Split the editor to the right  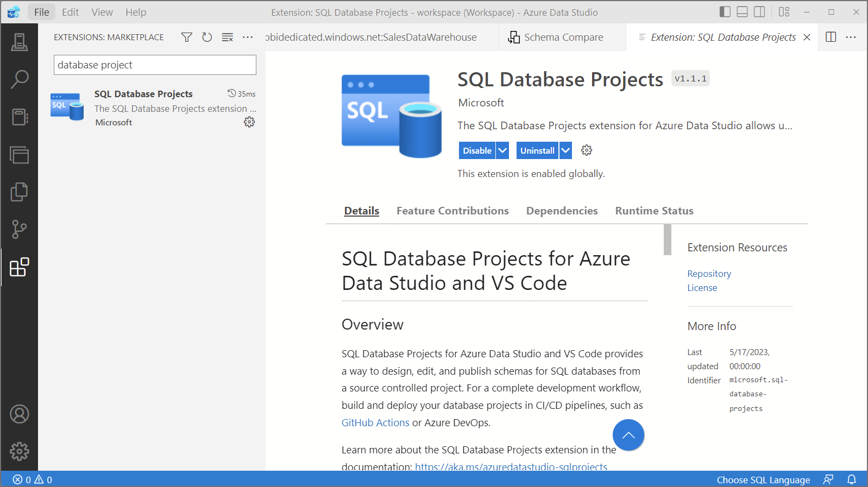(x=831, y=37)
